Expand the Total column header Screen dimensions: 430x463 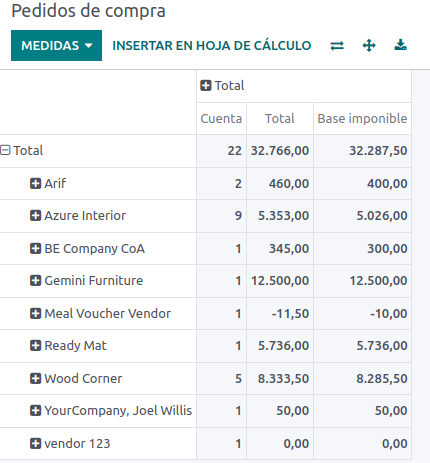point(222,86)
